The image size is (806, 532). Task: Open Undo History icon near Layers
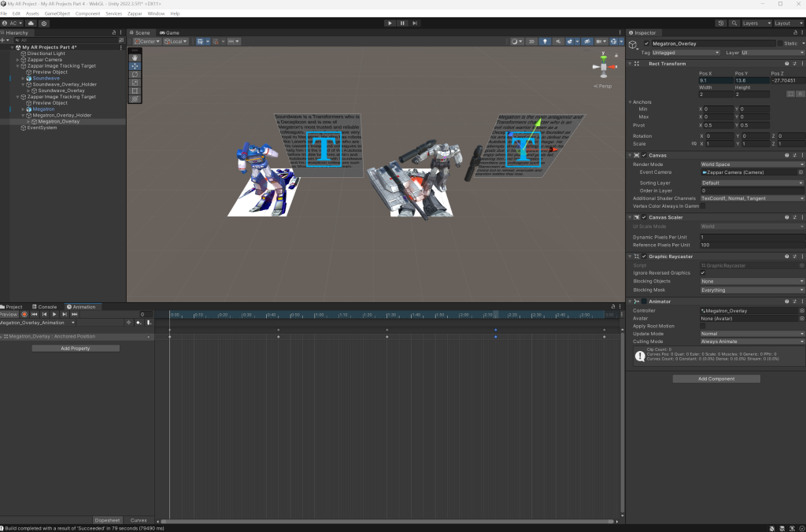tap(722, 24)
